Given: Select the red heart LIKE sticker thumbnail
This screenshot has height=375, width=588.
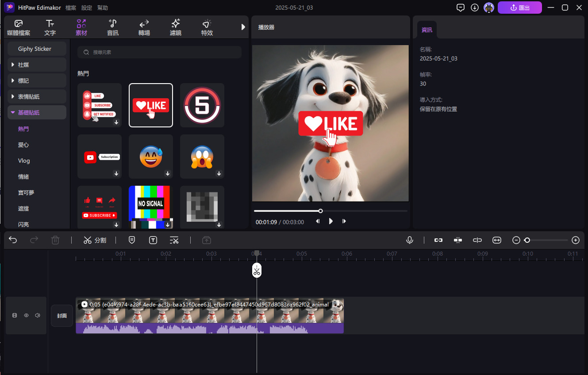Looking at the screenshot, I should pos(151,105).
